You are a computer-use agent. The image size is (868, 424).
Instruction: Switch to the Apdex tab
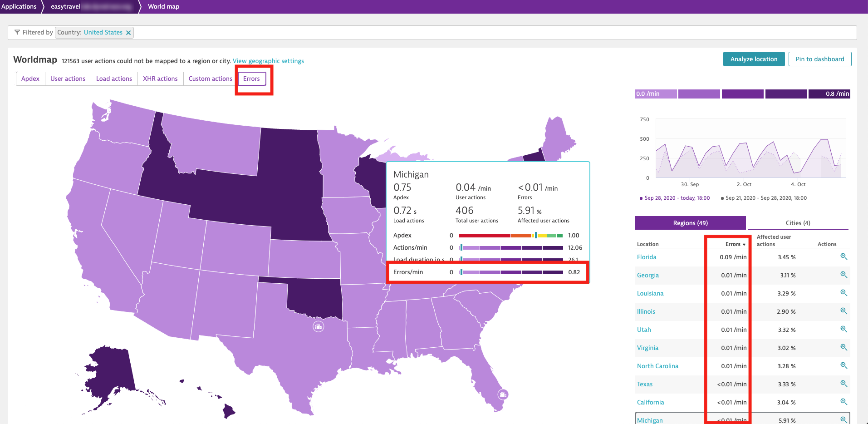click(x=30, y=79)
